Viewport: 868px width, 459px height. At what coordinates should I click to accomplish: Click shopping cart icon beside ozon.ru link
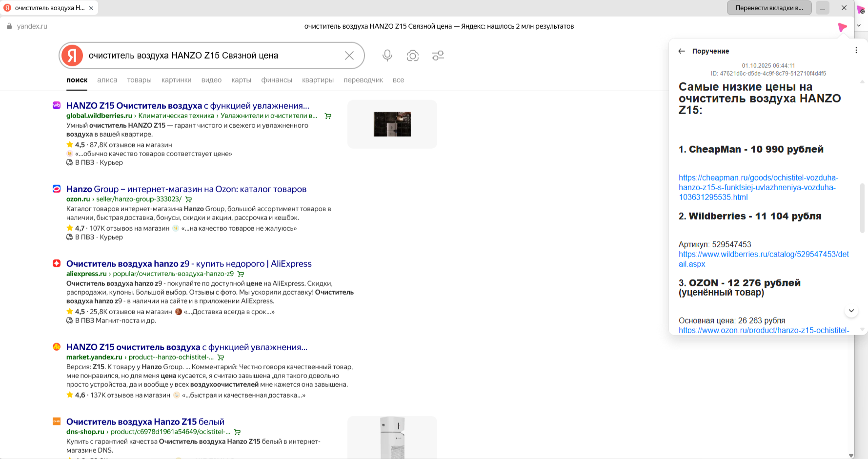coord(189,200)
